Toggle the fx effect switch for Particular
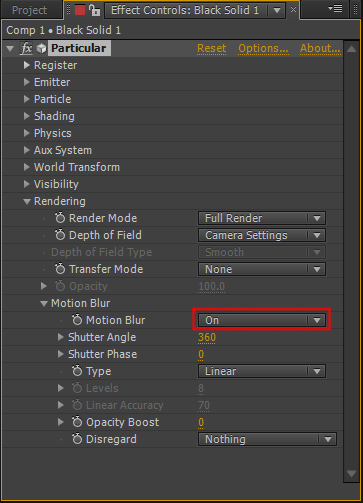This screenshot has height=503, width=363. 26,48
